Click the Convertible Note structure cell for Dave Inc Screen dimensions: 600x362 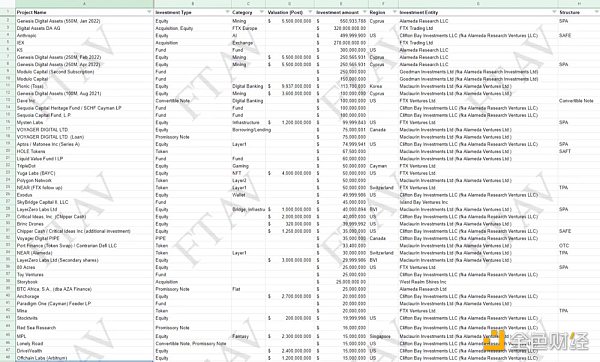(579, 101)
